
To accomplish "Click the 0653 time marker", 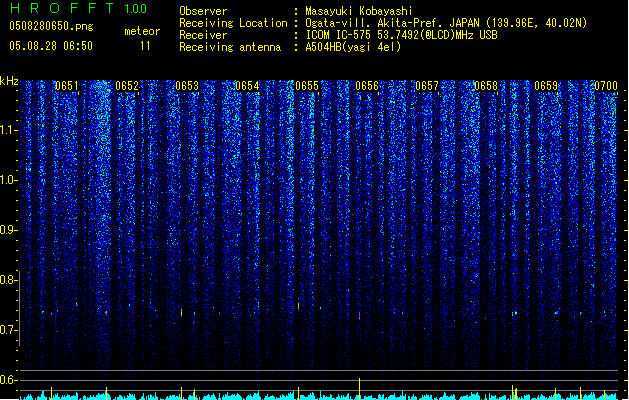I will tap(187, 86).
